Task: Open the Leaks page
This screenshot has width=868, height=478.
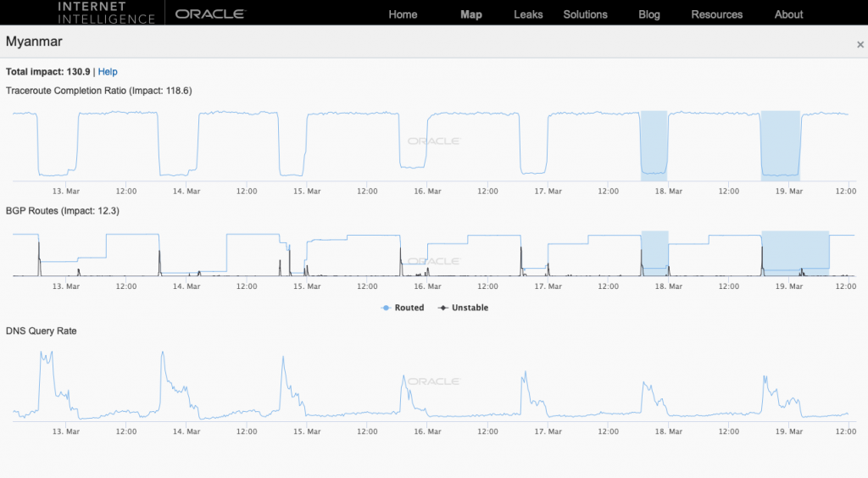Action: pyautogui.click(x=528, y=14)
